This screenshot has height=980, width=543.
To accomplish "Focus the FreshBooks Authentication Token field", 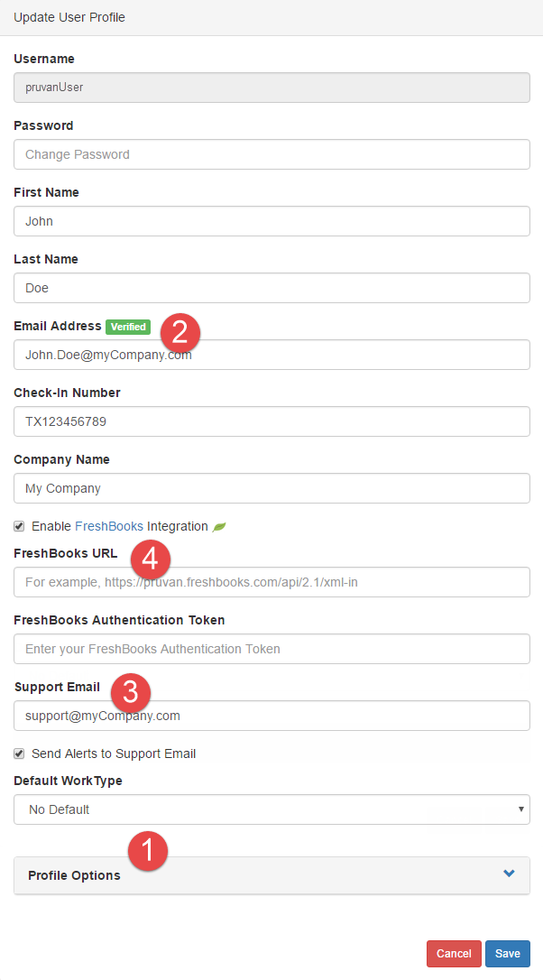I will coord(271,649).
